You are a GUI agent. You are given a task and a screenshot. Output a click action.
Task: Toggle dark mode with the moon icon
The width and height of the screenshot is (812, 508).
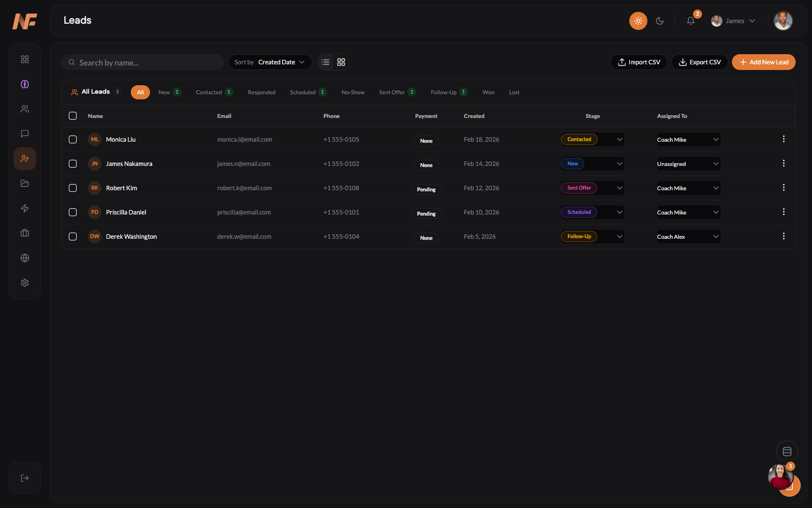(660, 21)
